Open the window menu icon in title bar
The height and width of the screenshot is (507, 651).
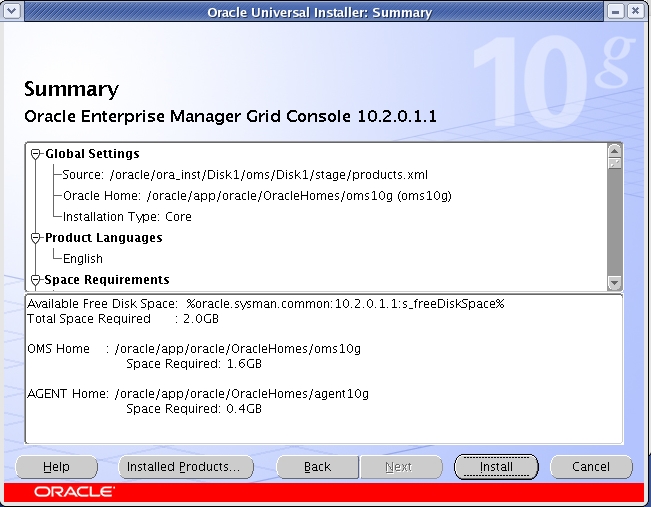(x=11, y=11)
